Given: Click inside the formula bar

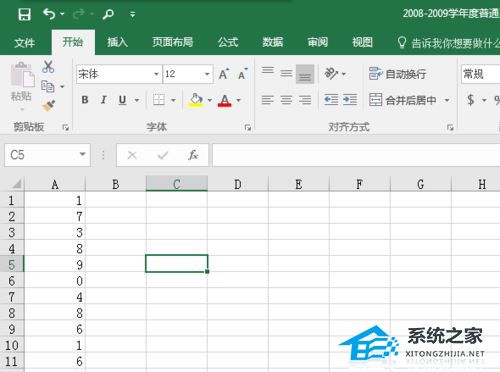Looking at the screenshot, I should 356,155.
